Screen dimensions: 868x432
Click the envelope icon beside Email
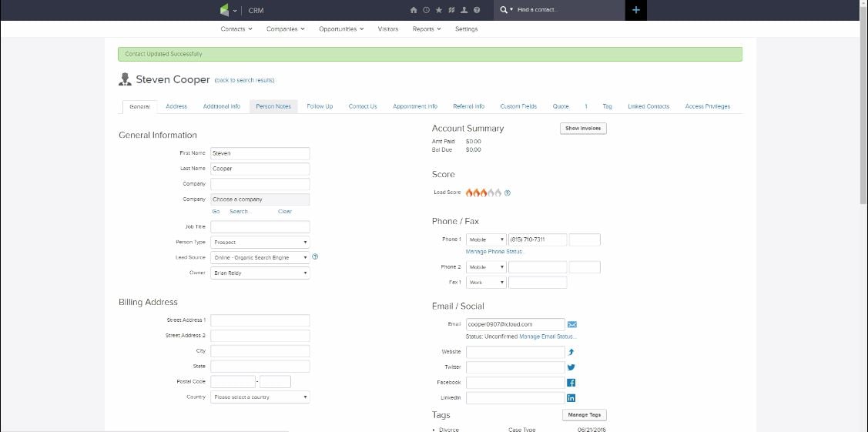click(x=572, y=324)
